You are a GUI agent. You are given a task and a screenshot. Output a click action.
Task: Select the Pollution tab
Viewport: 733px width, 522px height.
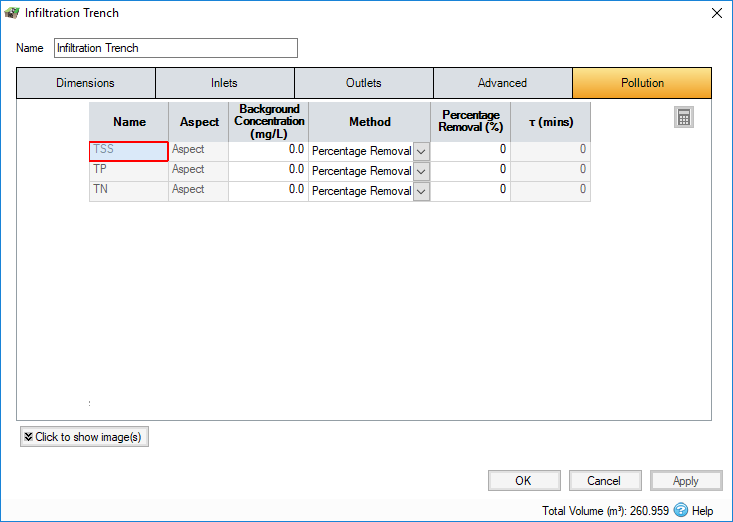point(642,83)
